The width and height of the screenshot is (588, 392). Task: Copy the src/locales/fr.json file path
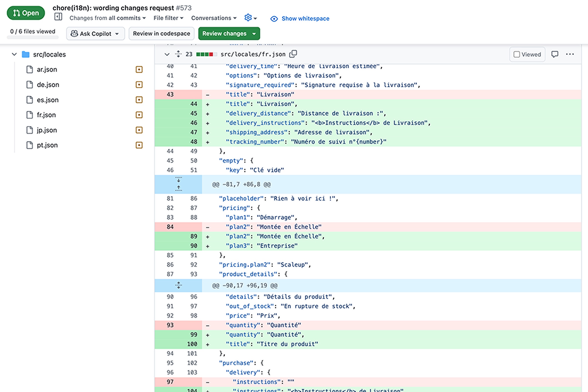(293, 54)
